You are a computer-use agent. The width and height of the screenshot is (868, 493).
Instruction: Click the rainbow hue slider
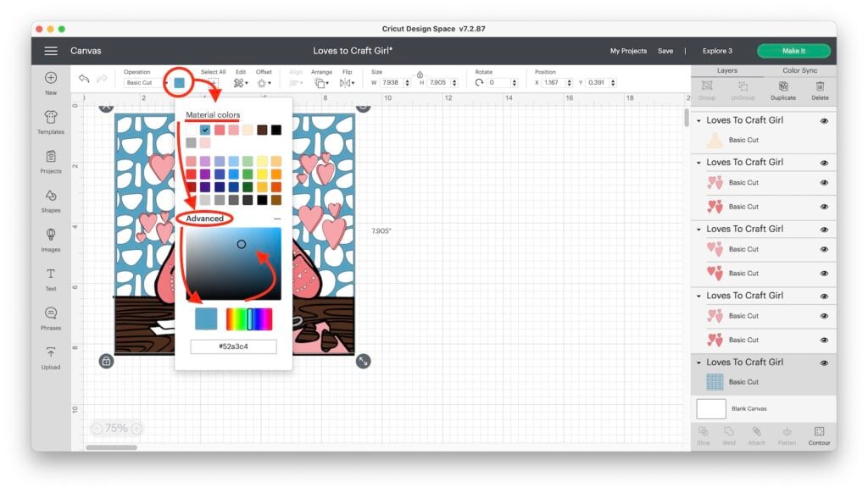249,319
